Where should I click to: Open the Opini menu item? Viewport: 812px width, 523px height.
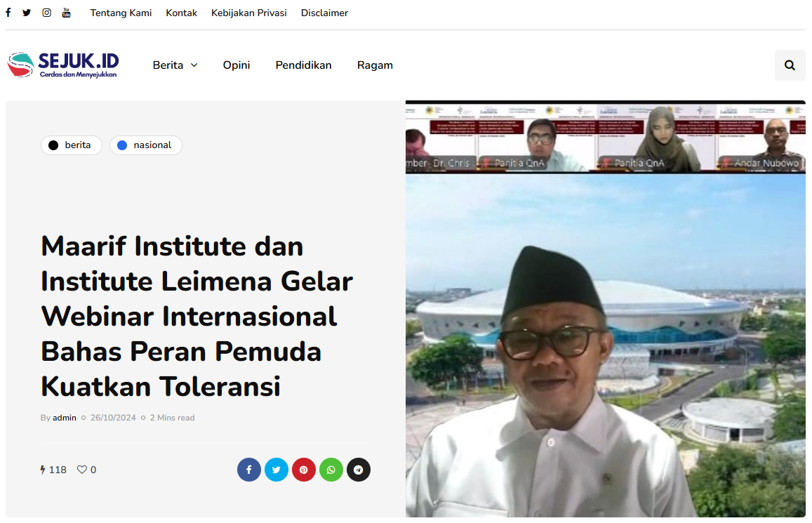point(236,65)
